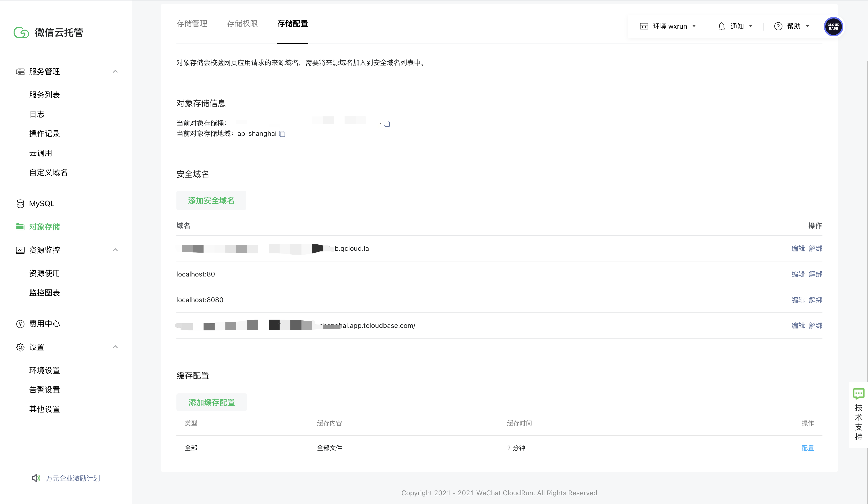Collapse the 资源监控 sidebar group

[115, 250]
